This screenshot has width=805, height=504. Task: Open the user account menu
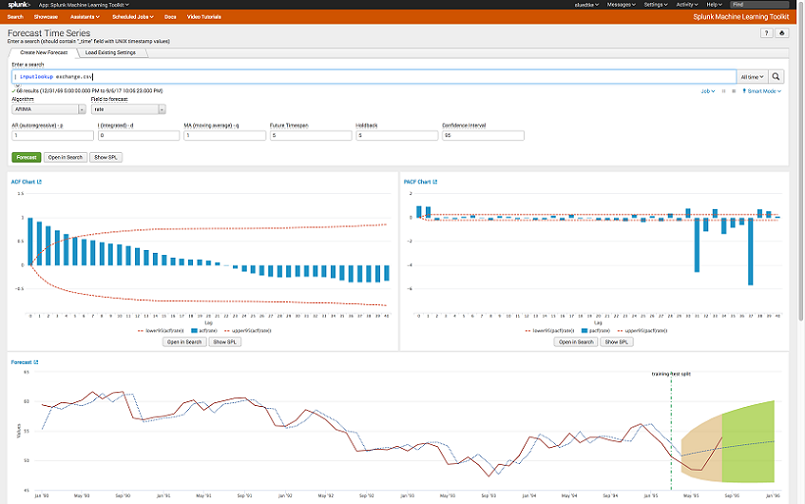586,5
